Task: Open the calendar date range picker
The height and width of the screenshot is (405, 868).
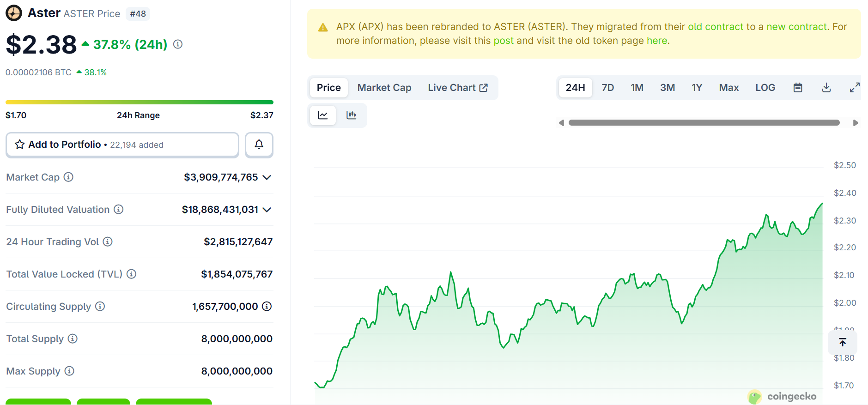Action: click(x=798, y=88)
